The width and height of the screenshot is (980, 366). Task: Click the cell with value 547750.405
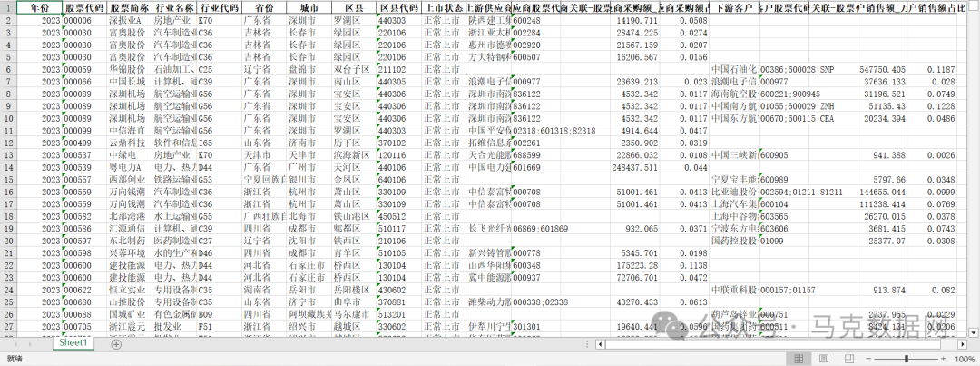coord(883,69)
